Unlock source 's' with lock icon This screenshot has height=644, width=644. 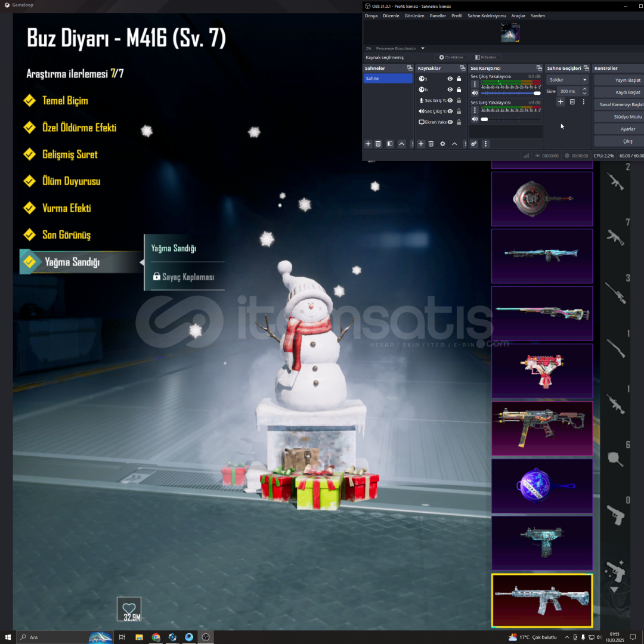point(459,79)
